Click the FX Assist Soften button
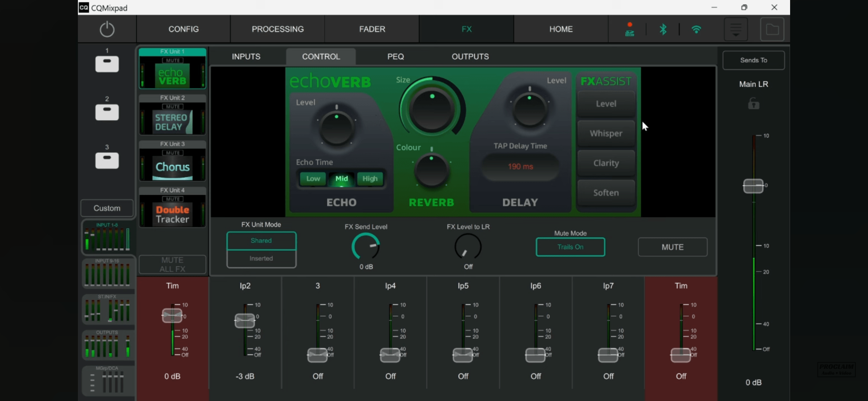This screenshot has height=401, width=868. click(x=606, y=193)
